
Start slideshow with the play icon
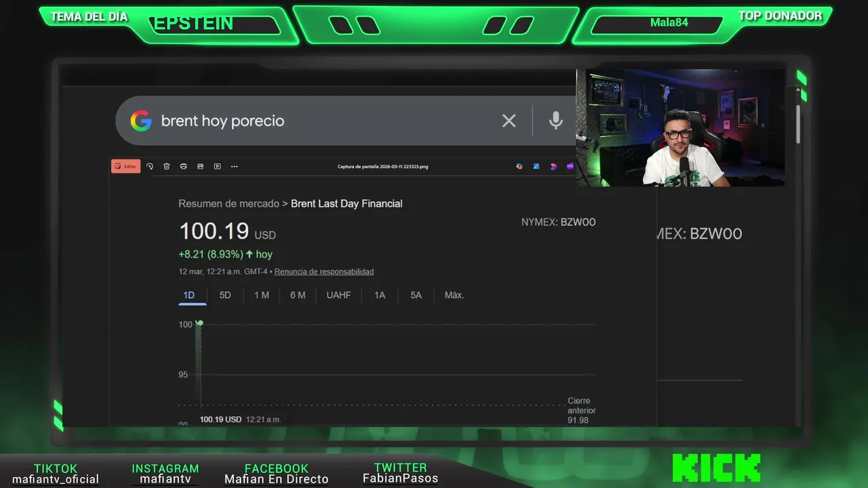[218, 166]
